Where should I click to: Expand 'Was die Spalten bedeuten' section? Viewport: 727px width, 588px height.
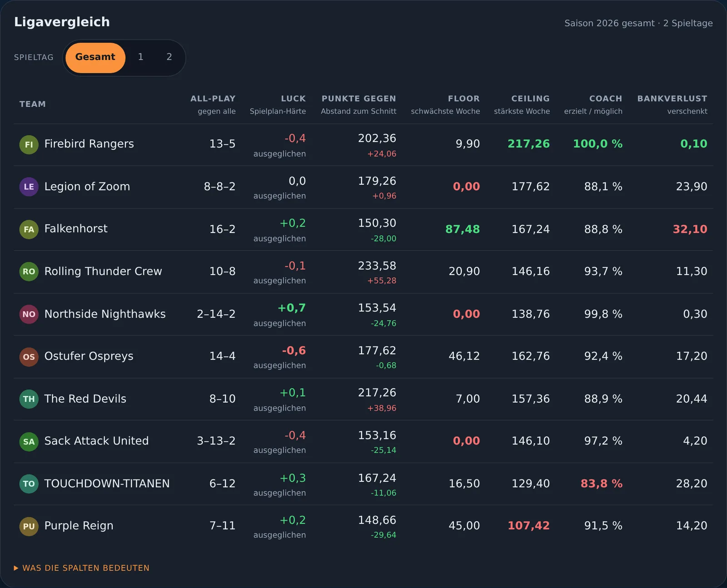81,568
